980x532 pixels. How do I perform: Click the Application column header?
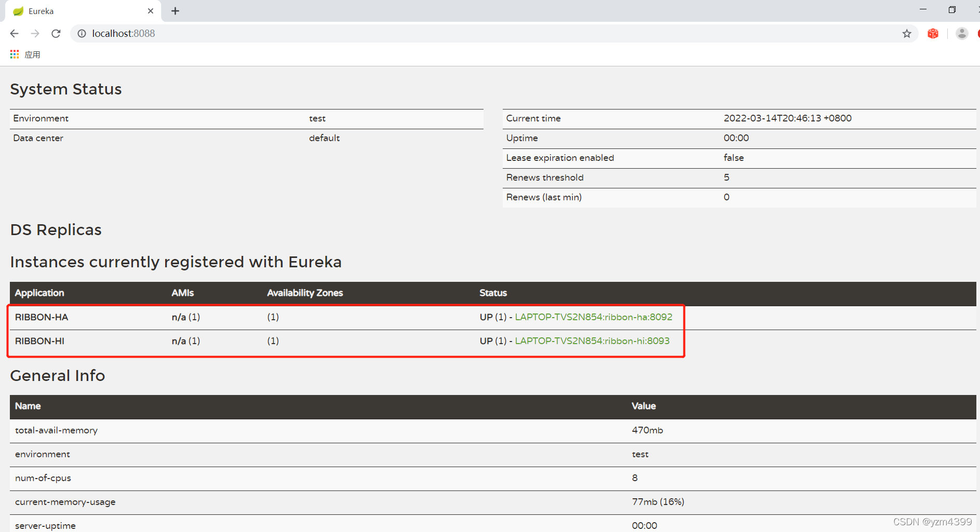click(x=39, y=293)
